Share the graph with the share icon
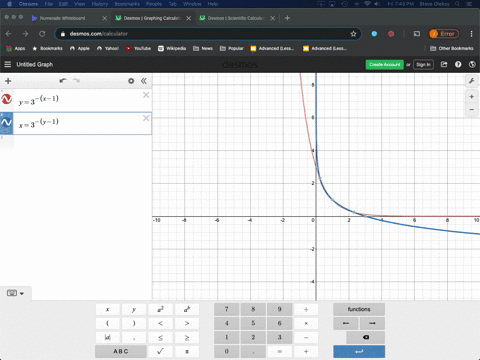This screenshot has height=360, width=480. tap(444, 64)
